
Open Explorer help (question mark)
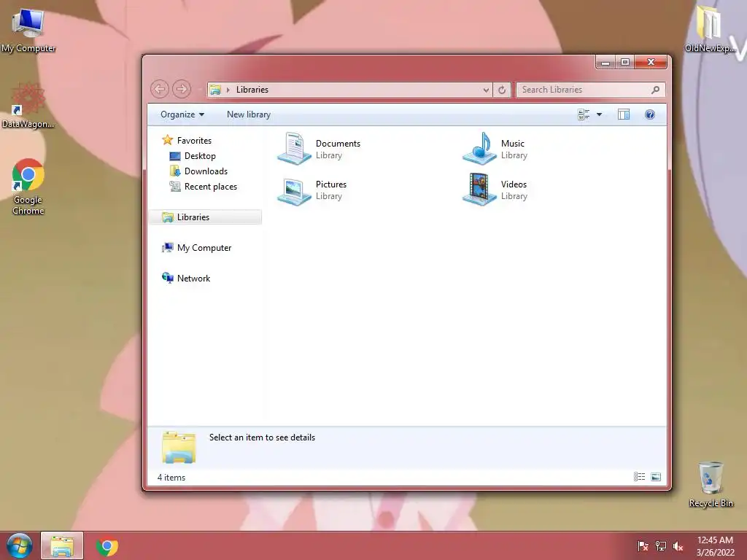(x=650, y=114)
